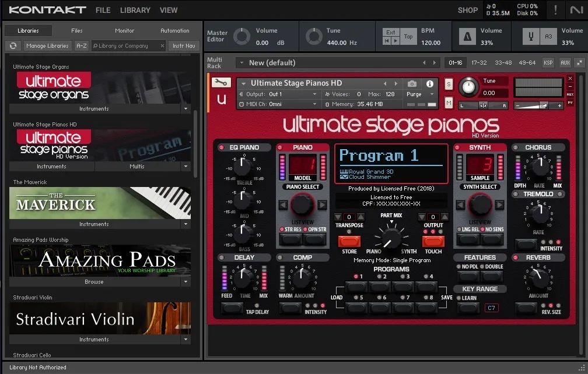Open the VIEW menu
The height and width of the screenshot is (374, 588).
(169, 10)
